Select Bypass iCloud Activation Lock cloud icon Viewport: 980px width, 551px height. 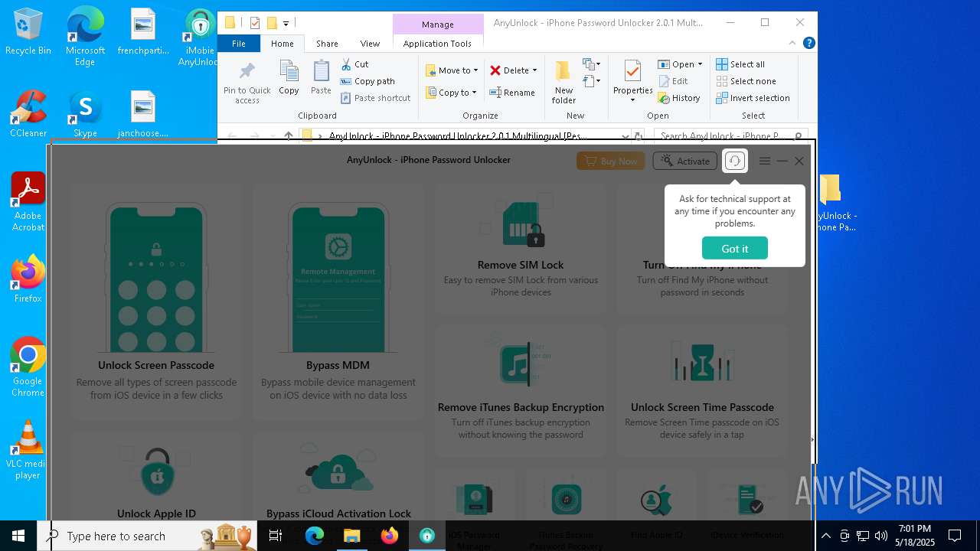coord(338,471)
